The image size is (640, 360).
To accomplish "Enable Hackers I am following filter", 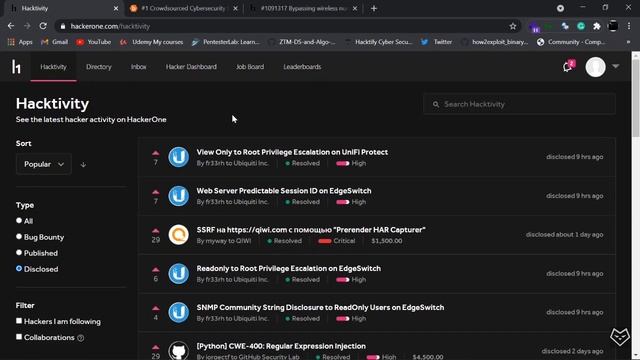I will click(x=19, y=321).
